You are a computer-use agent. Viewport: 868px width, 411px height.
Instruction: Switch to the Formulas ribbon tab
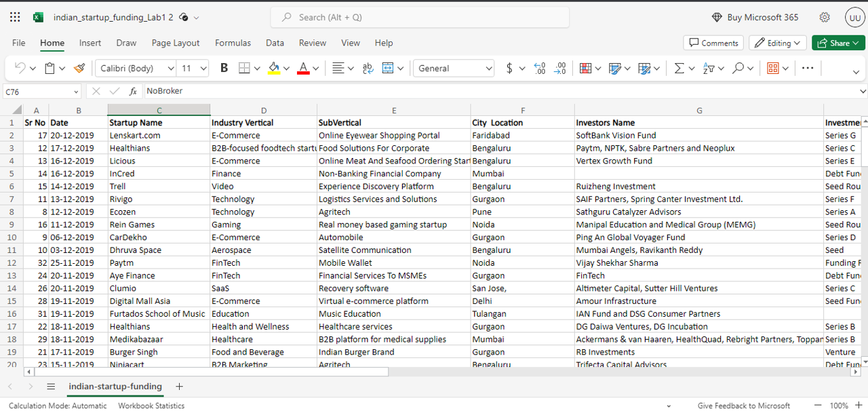click(x=233, y=43)
